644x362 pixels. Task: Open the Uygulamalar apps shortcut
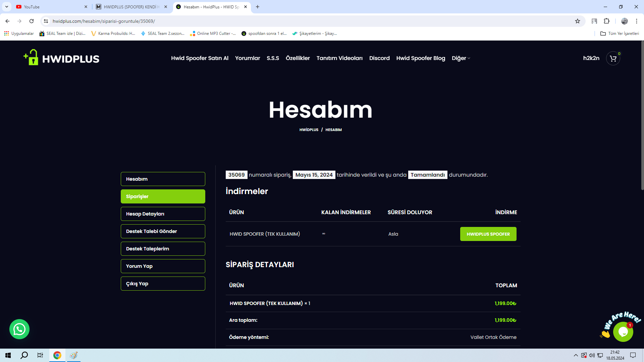tap(19, 34)
